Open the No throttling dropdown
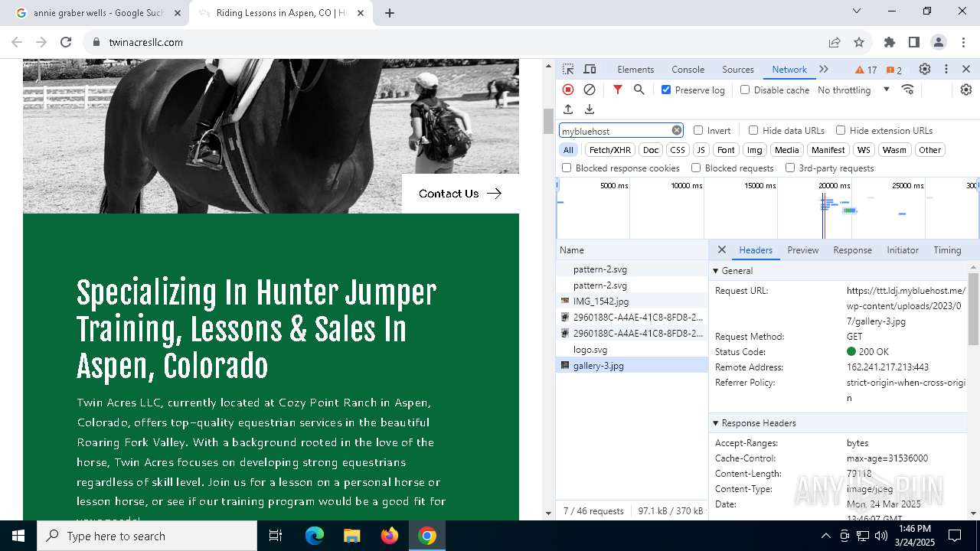Viewport: 980px width, 551px height. coord(854,90)
